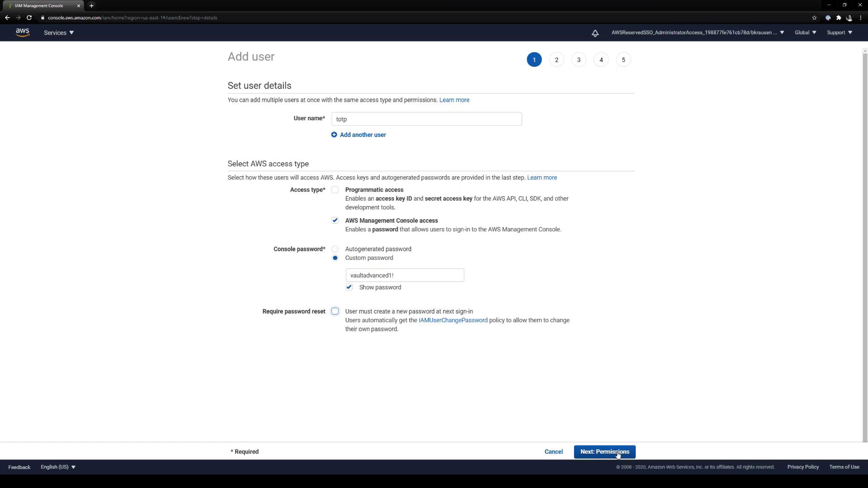Open a new browser tab

point(91,5)
